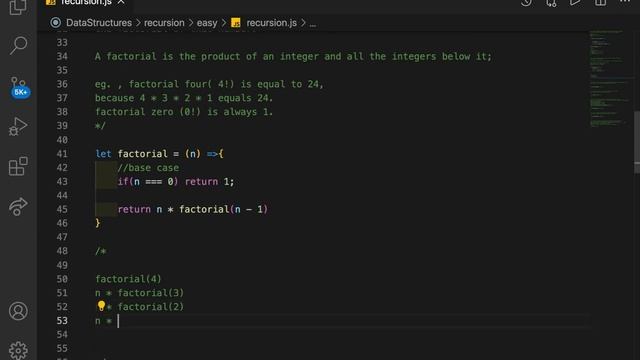This screenshot has width=640, height=360.
Task: Click the Run code play icon
Action: pos(576,3)
